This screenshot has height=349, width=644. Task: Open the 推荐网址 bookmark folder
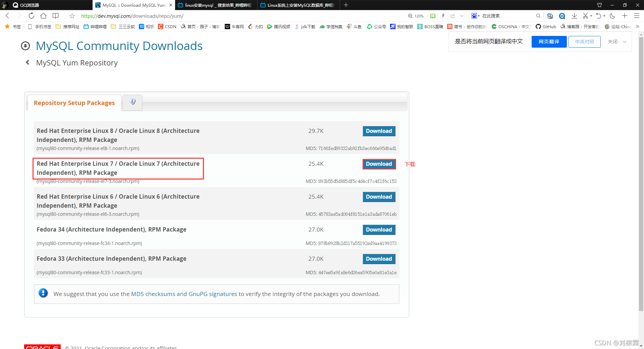(67, 27)
